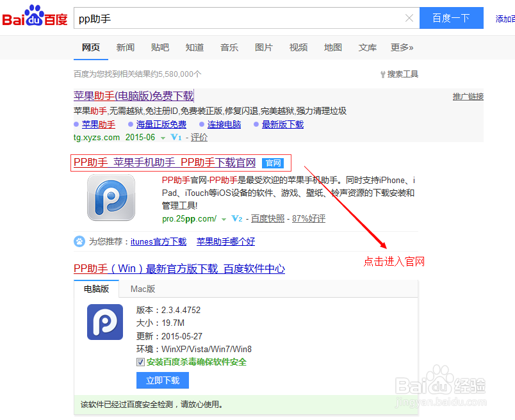Open 搜索工具 search tools

point(400,74)
